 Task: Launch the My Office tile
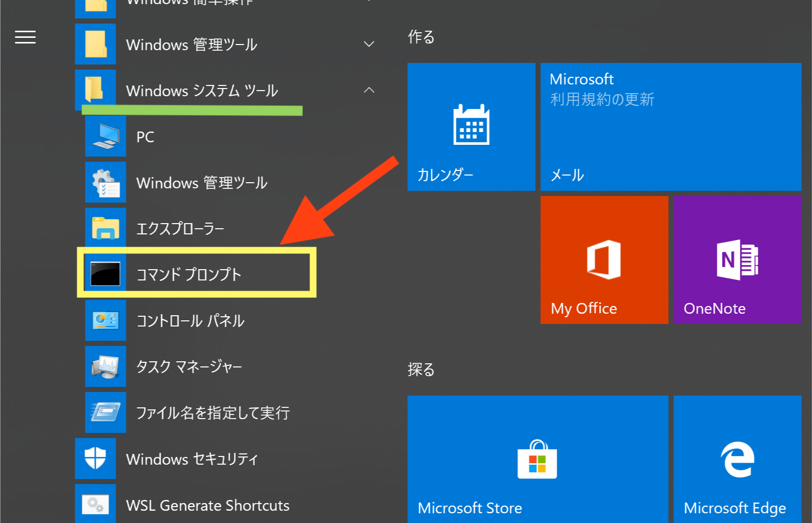604,260
